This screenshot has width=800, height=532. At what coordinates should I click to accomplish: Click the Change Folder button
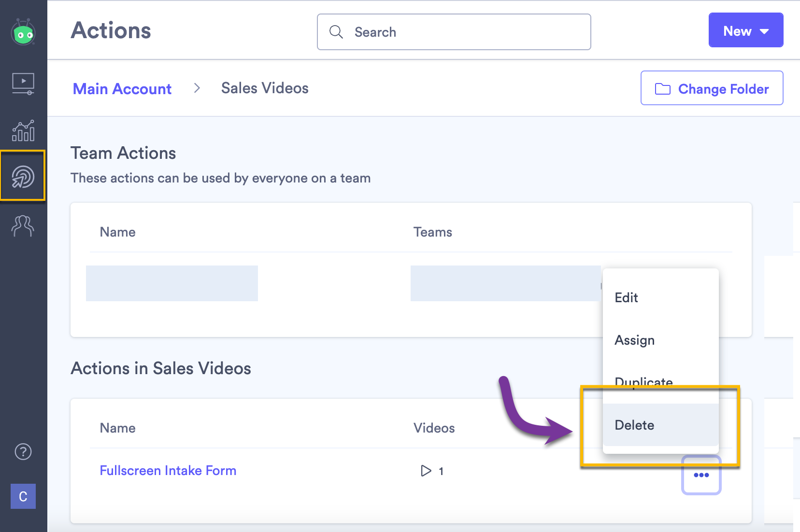(712, 88)
